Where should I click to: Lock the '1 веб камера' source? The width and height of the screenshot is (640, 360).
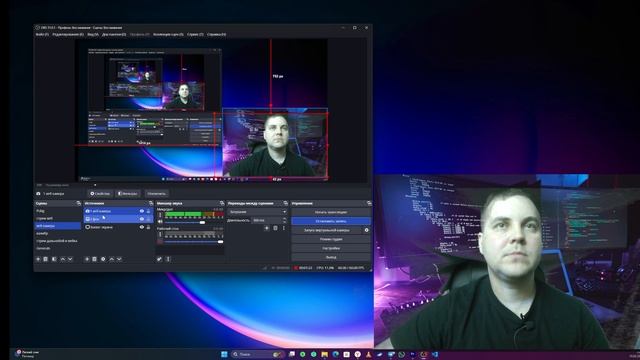149,211
